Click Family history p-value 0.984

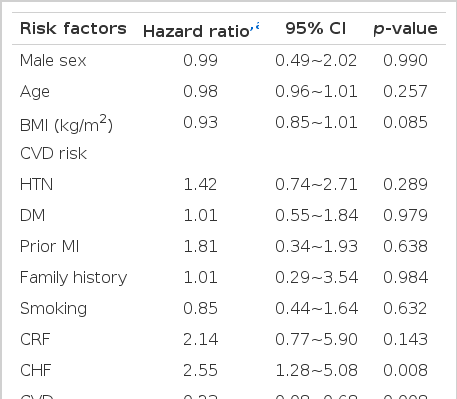tap(405, 277)
